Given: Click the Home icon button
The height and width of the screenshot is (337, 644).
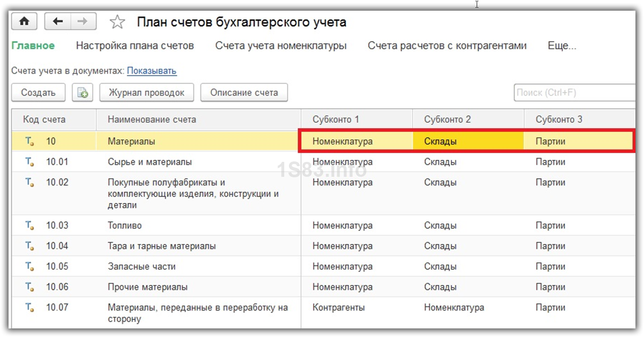Looking at the screenshot, I should [x=24, y=22].
